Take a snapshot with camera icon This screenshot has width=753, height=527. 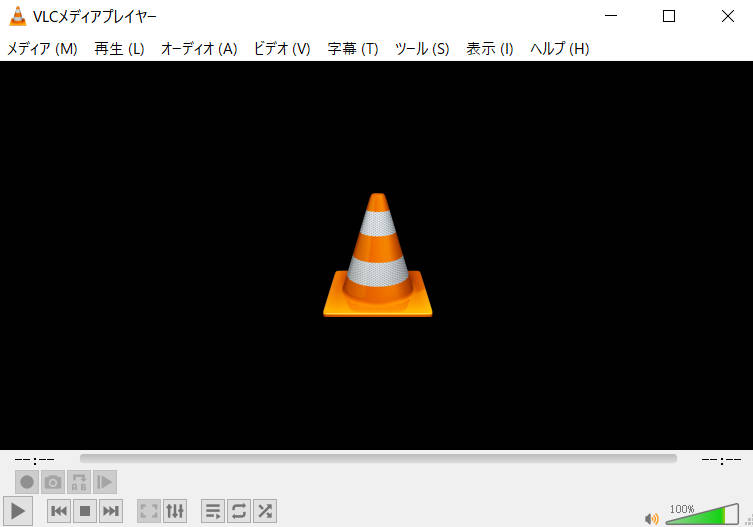click(x=53, y=482)
